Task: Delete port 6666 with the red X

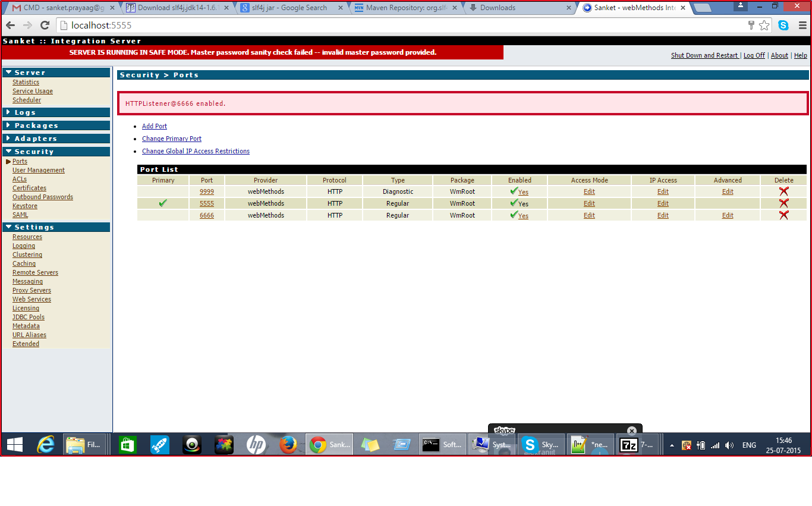Action: coord(783,215)
